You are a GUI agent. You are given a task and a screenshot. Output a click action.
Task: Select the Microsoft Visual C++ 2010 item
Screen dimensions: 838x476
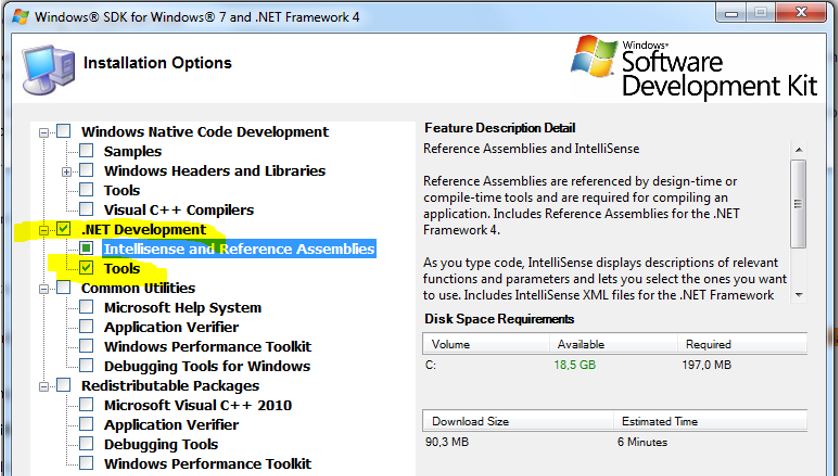pos(197,405)
